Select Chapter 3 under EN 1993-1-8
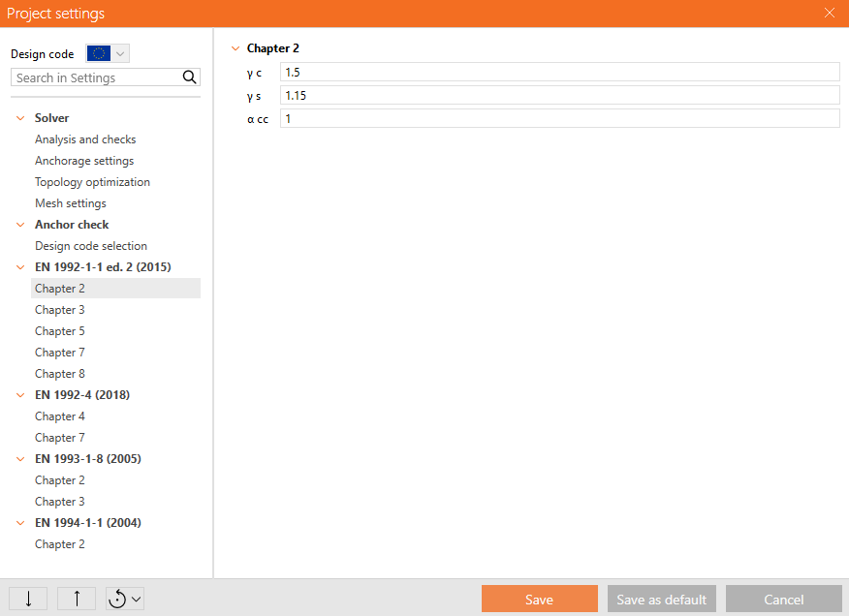 click(x=60, y=502)
